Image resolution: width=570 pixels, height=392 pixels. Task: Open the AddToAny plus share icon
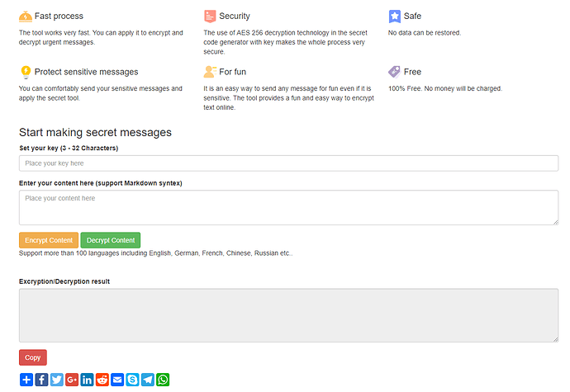[x=26, y=380]
